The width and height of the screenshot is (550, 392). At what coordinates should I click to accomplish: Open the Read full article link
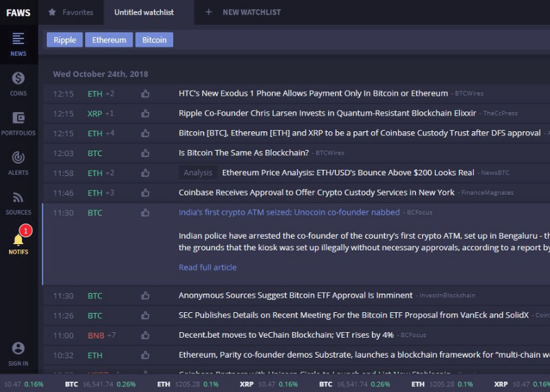tap(207, 268)
